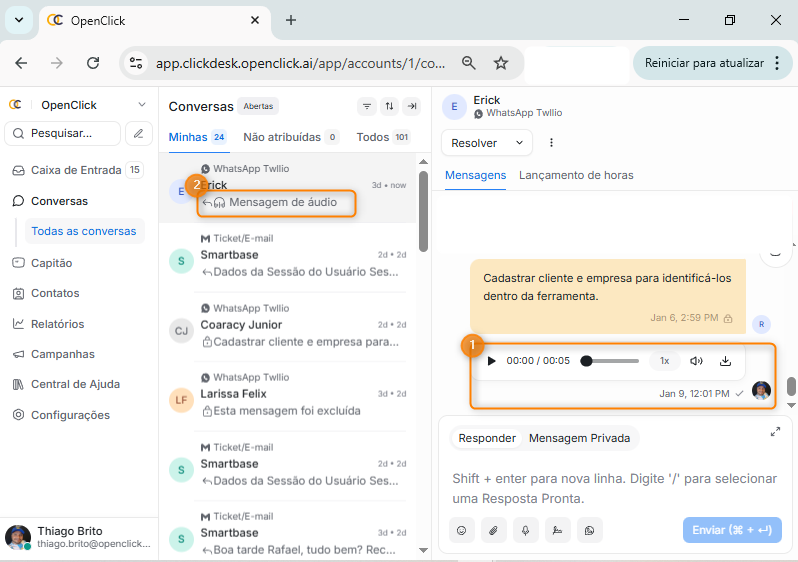
Task: Play the audio message
Action: point(491,361)
